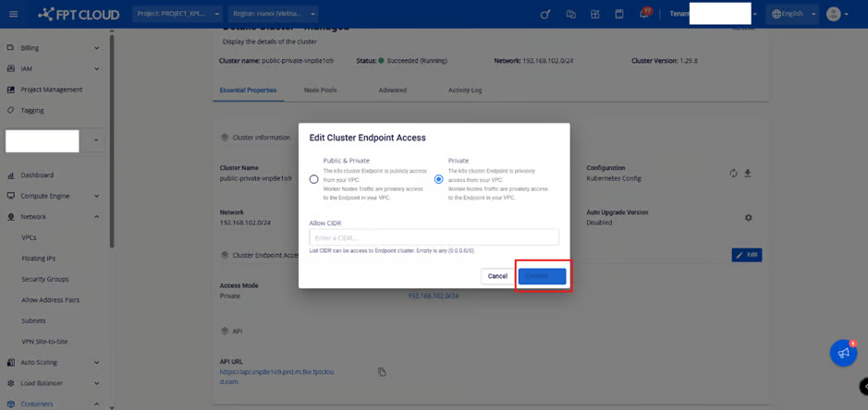Select the Public & Private radio option
This screenshot has height=410, width=868.
pyautogui.click(x=314, y=179)
